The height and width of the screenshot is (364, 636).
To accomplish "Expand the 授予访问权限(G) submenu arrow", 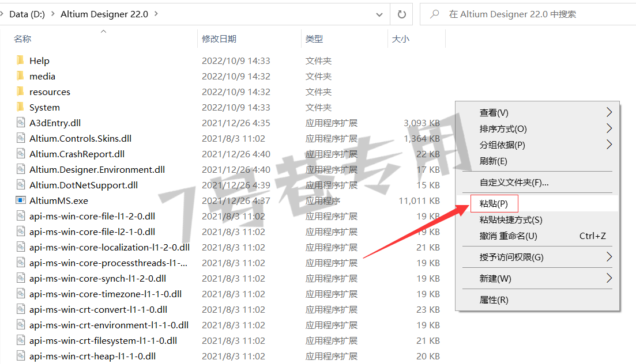I will coord(609,257).
